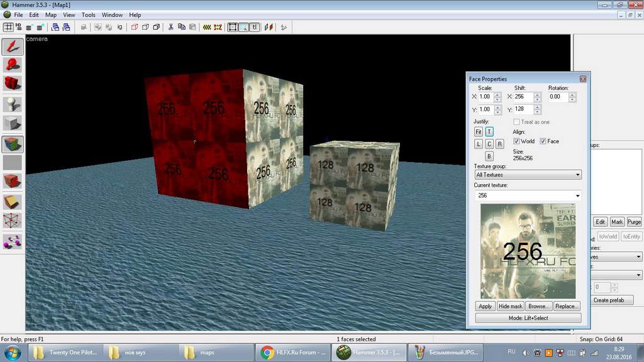This screenshot has width=644, height=362.
Task: Activate the Toggle Texture Application tool
Action: pos(13,144)
